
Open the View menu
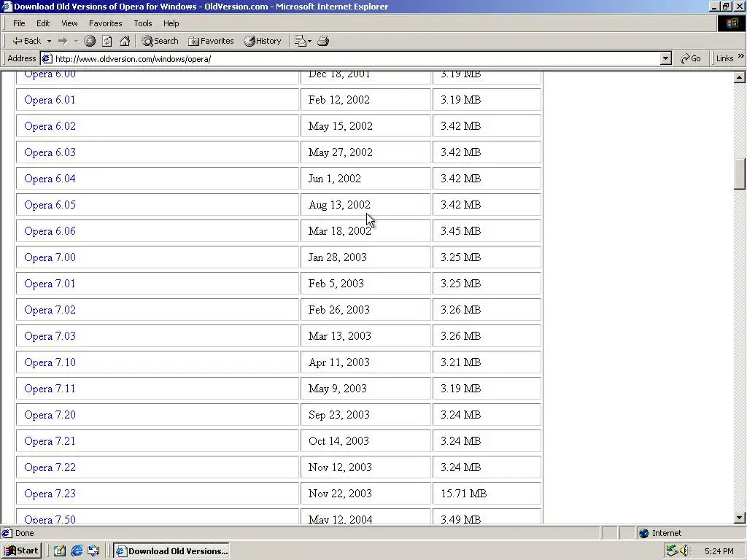69,23
